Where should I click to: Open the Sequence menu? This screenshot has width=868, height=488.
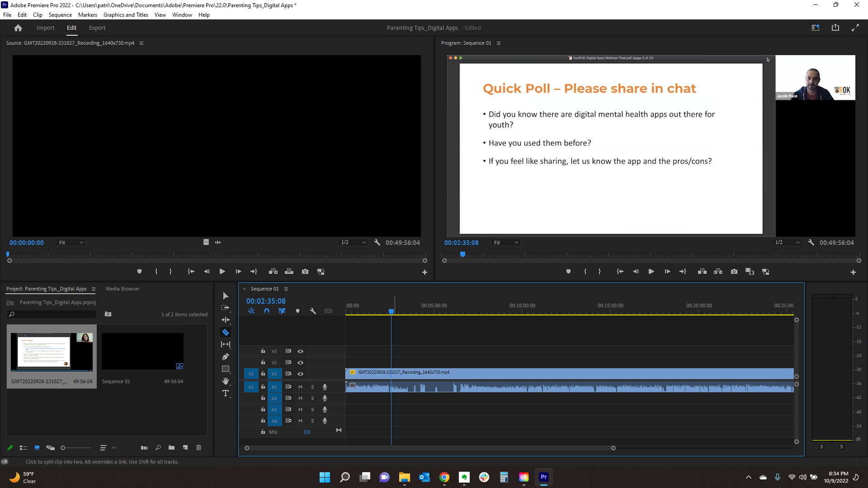pos(60,14)
